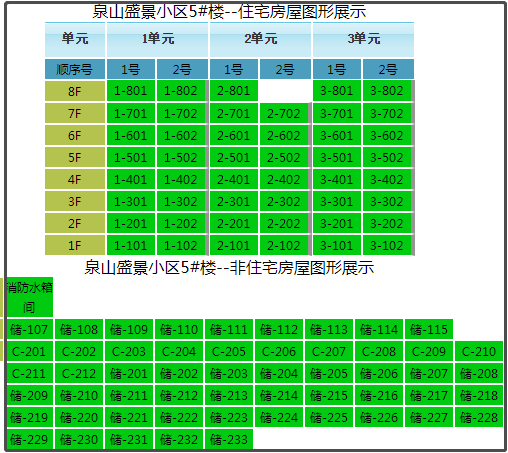Select storage room 储-209

pyautogui.click(x=29, y=395)
